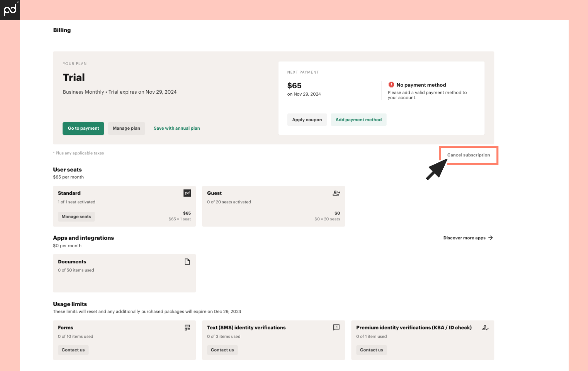
Task: Click '1 of 1 seat activated' text
Action: click(x=77, y=202)
